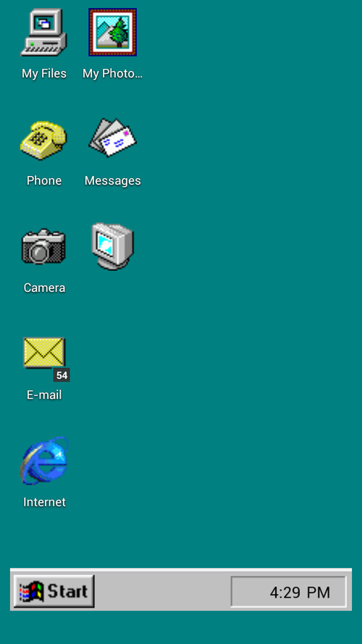
Task: Select the "My Photo..." text label
Action: tap(112, 73)
